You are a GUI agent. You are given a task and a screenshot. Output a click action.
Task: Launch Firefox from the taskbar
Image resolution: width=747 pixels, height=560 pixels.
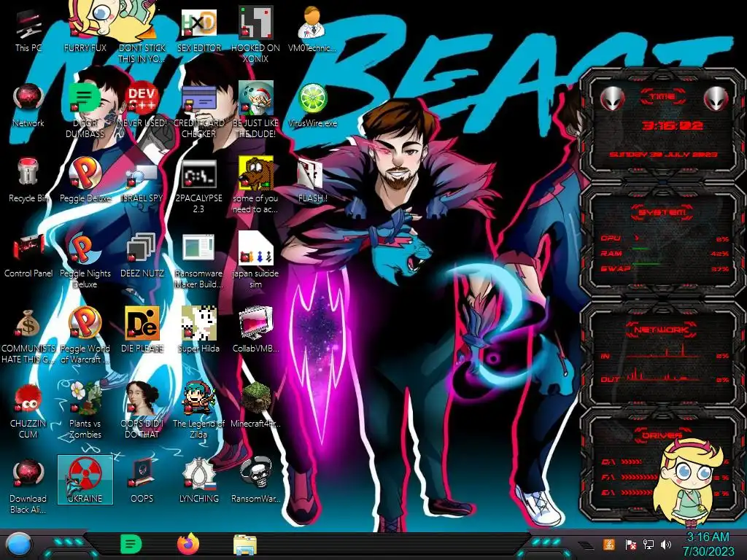188,544
